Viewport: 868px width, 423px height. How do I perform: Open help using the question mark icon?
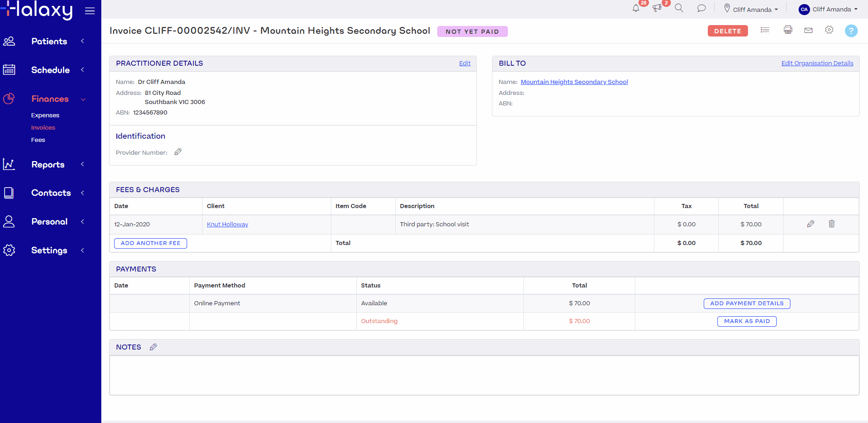(851, 31)
